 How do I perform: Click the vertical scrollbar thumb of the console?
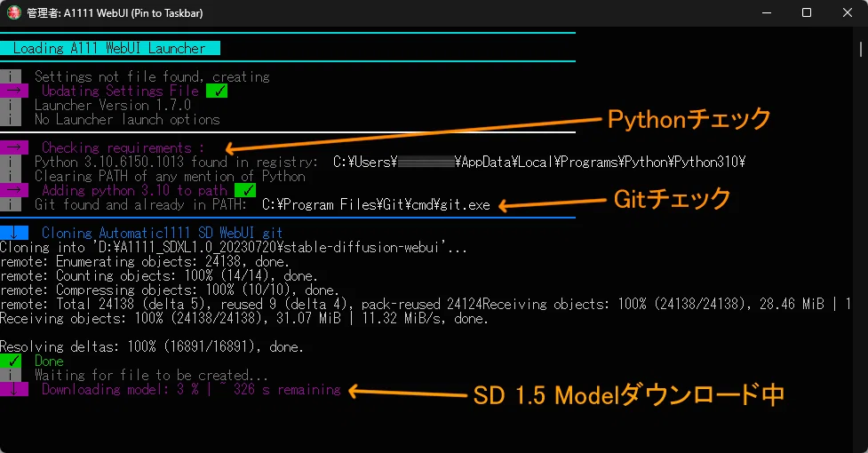pos(861,49)
